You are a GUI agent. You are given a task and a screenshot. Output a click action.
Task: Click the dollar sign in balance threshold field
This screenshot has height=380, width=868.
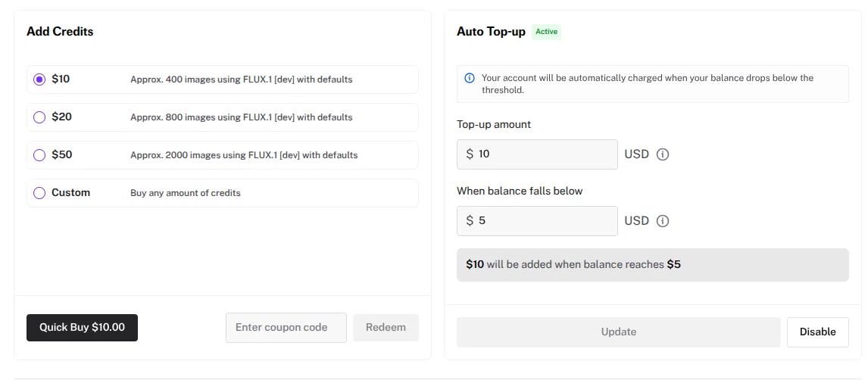tap(470, 221)
